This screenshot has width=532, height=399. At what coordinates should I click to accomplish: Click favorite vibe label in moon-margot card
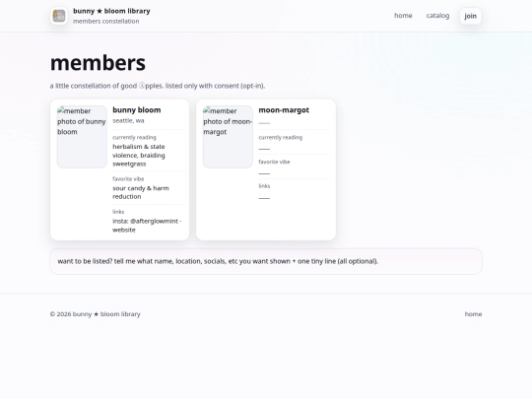274,162
